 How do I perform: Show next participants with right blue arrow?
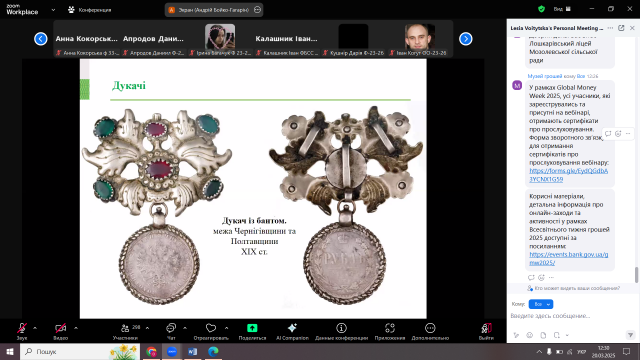click(x=466, y=39)
